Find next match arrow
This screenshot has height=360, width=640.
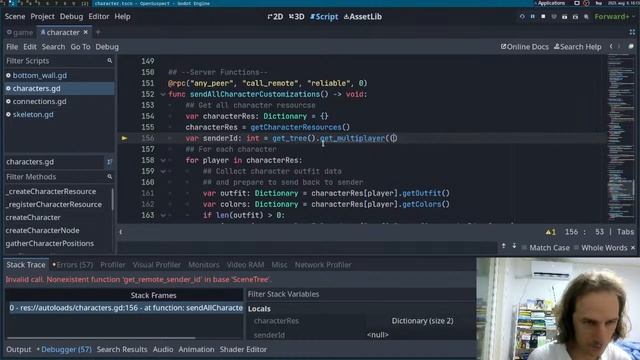(x=514, y=246)
